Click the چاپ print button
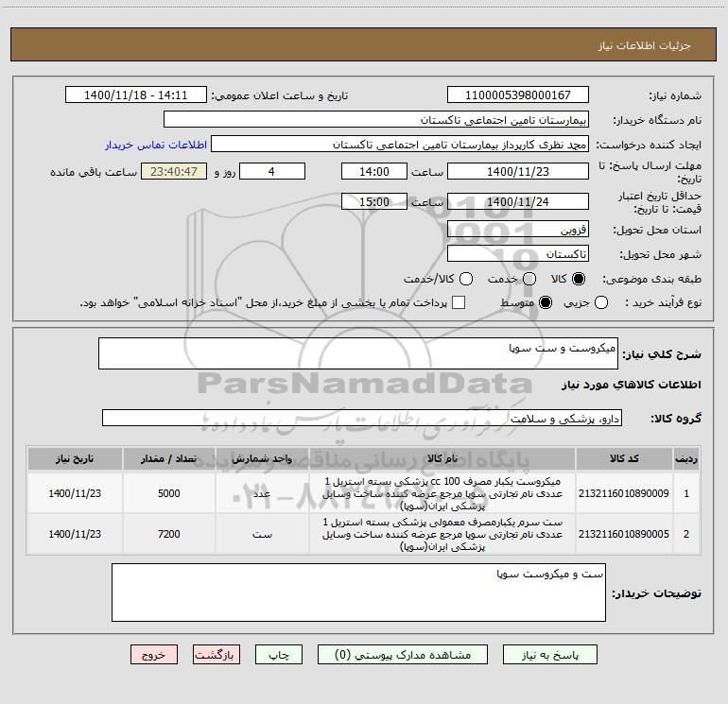Image resolution: width=728 pixels, height=704 pixels. [x=279, y=654]
